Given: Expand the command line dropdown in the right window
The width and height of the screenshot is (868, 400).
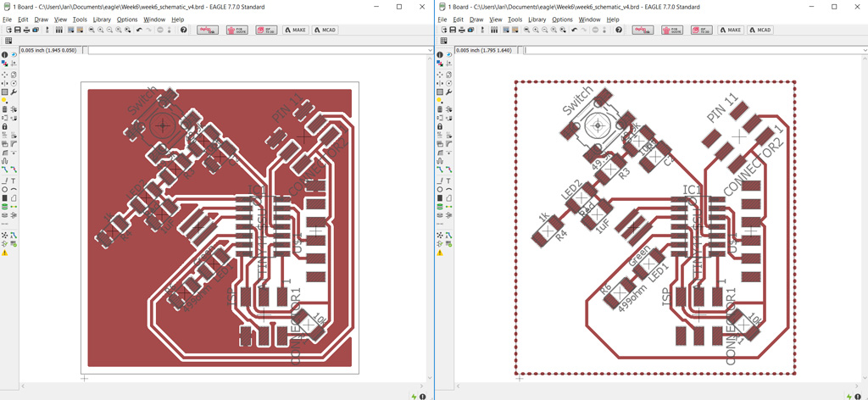Looking at the screenshot, I should click(x=865, y=50).
